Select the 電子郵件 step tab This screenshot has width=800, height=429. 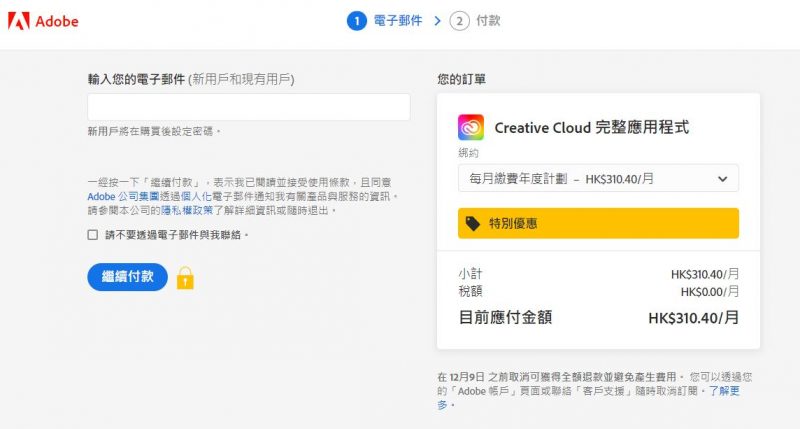pos(398,21)
